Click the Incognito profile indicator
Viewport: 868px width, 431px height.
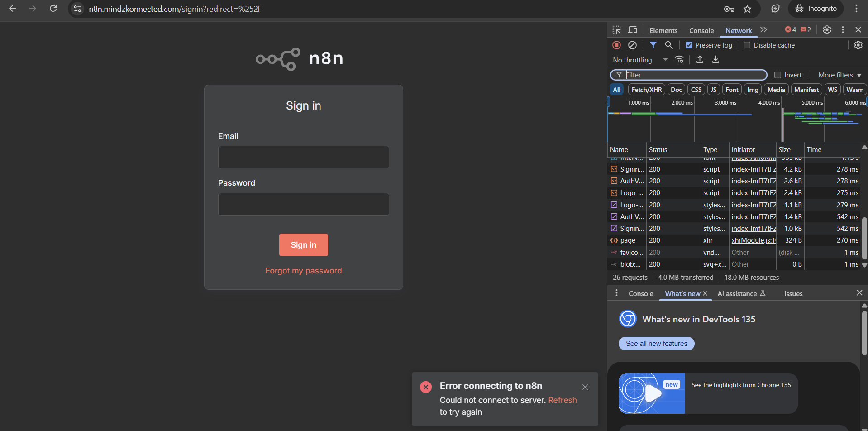[816, 9]
